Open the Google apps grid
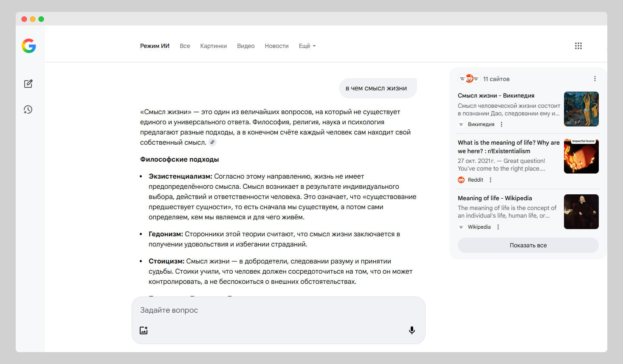623x364 pixels. (x=578, y=46)
